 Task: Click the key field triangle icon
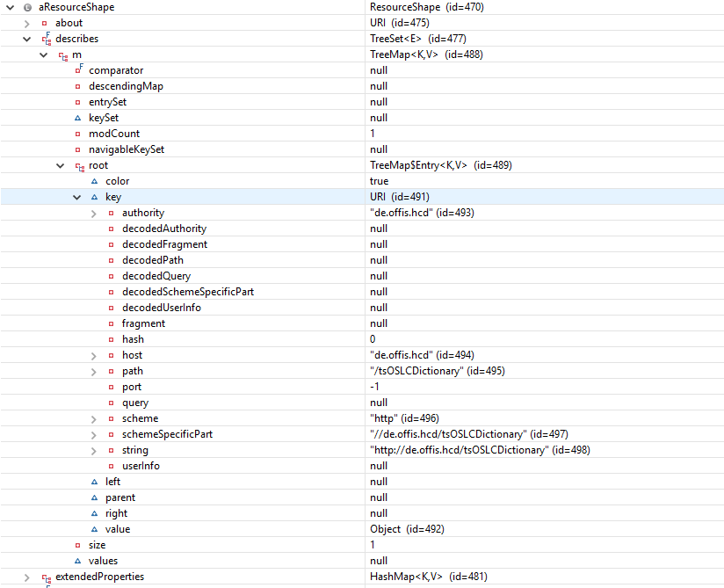94,197
